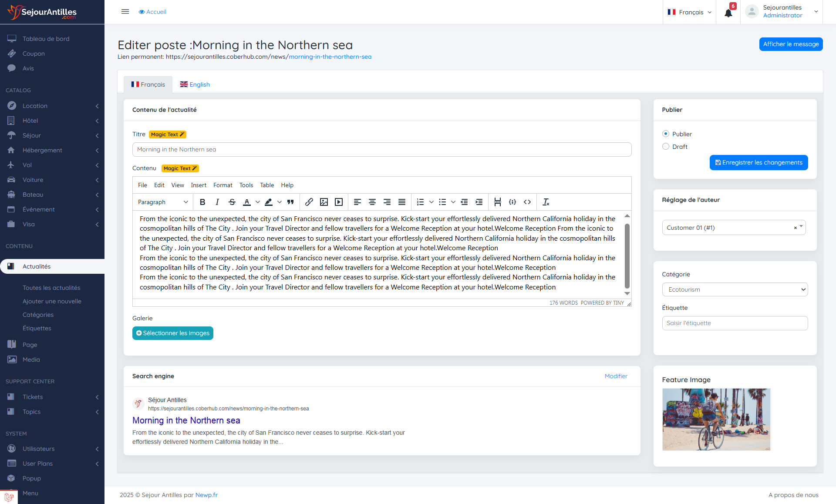Screen dimensions: 836x504
Task: Toggle the sidebar with hamburger menu
Action: tap(125, 12)
